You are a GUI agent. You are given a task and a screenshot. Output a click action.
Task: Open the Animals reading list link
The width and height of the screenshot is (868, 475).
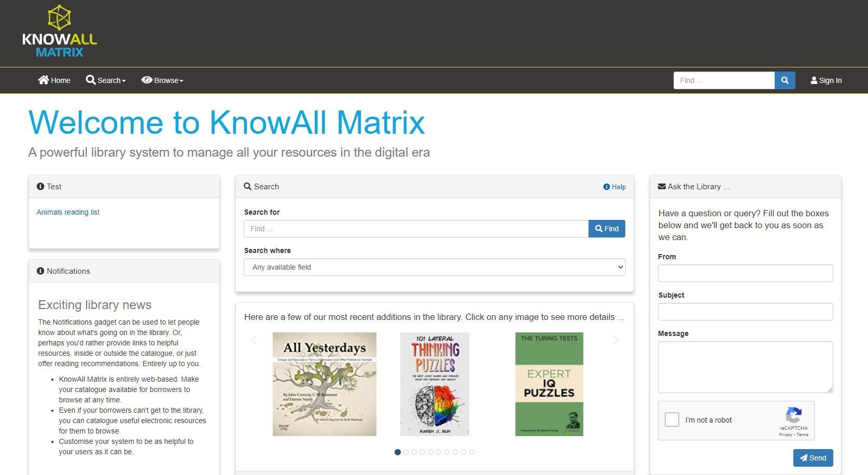point(68,212)
